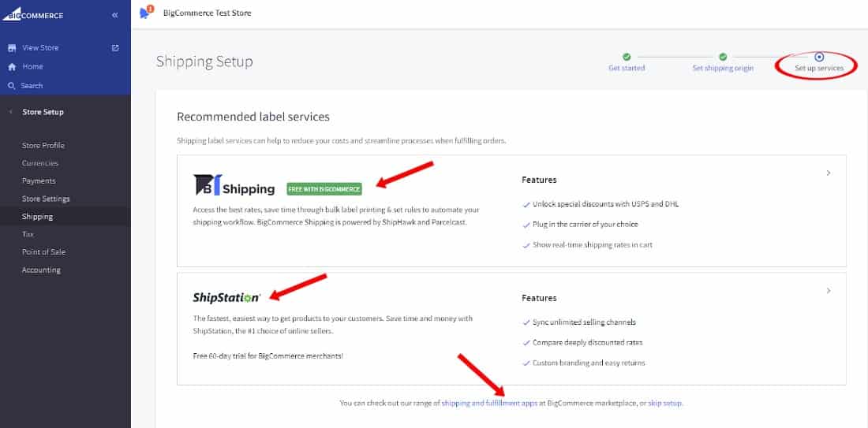The width and height of the screenshot is (868, 428).
Task: Expand the BigCommerce Shipping card chevron
Action: pos(828,173)
